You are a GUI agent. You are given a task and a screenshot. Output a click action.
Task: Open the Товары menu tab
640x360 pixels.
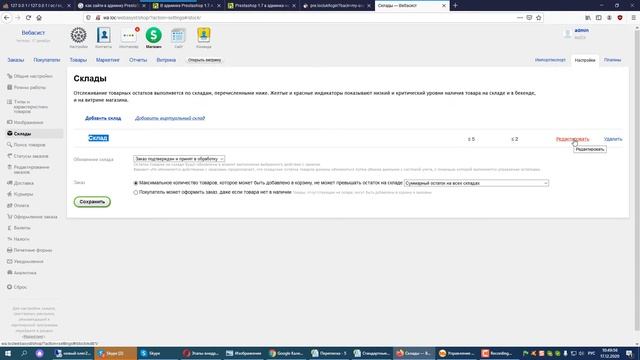(x=78, y=60)
